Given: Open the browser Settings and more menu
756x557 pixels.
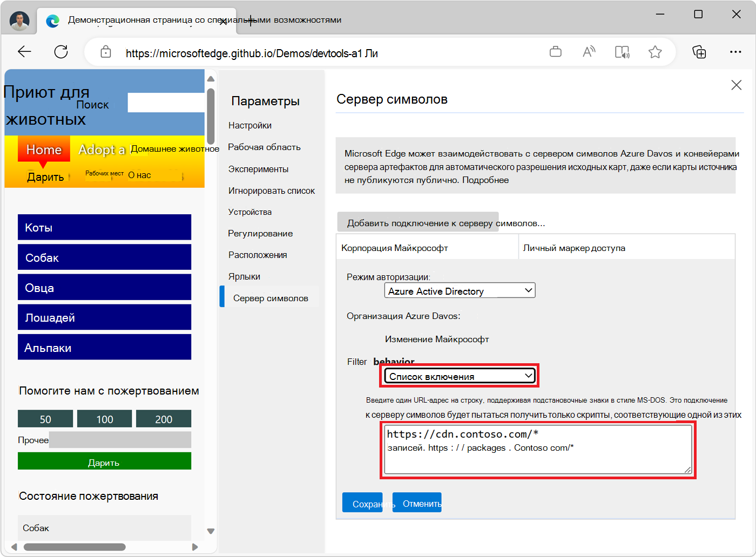Looking at the screenshot, I should click(735, 52).
